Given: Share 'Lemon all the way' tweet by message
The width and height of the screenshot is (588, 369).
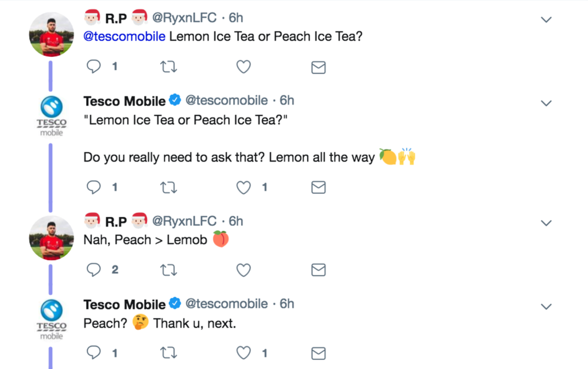Looking at the screenshot, I should (318, 187).
